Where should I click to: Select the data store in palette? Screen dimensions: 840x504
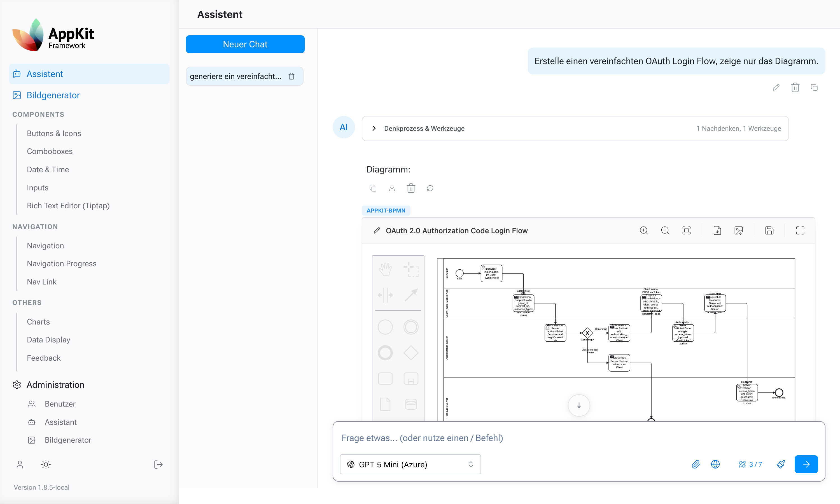(411, 404)
